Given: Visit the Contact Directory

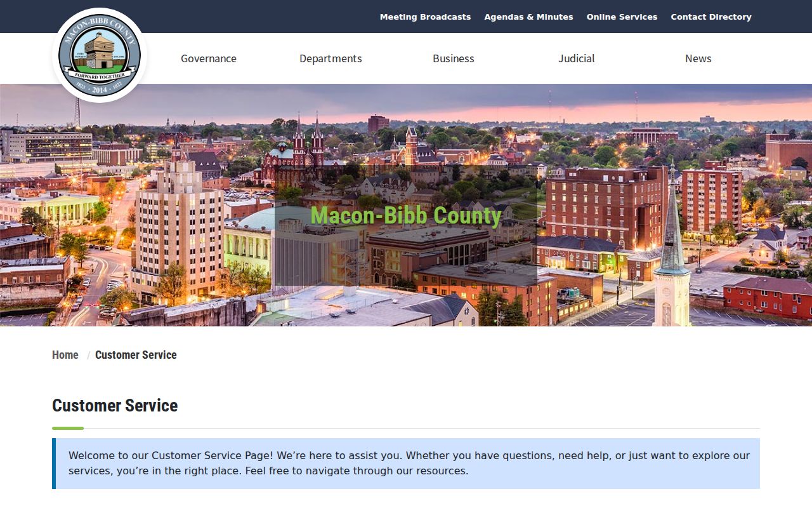Looking at the screenshot, I should click(711, 17).
